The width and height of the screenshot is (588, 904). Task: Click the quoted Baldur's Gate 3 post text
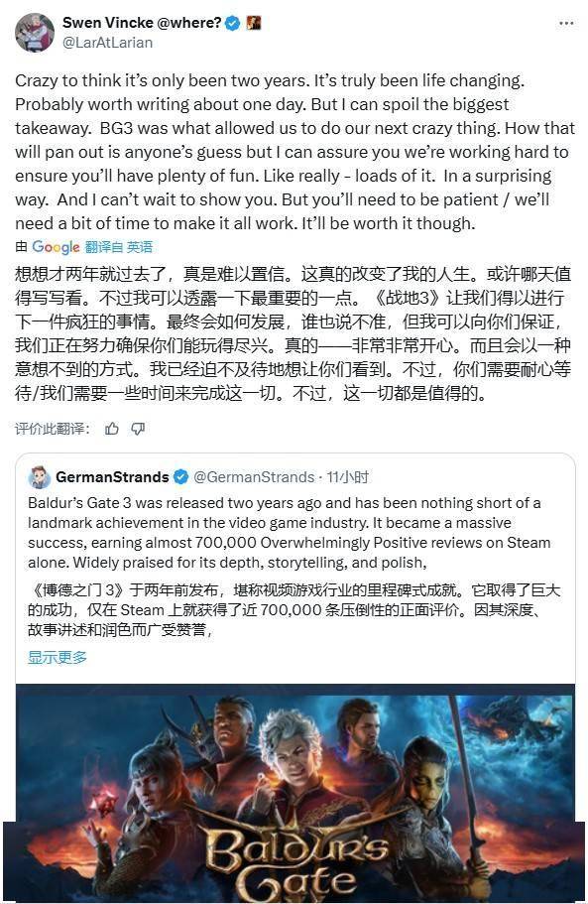[x=290, y=533]
